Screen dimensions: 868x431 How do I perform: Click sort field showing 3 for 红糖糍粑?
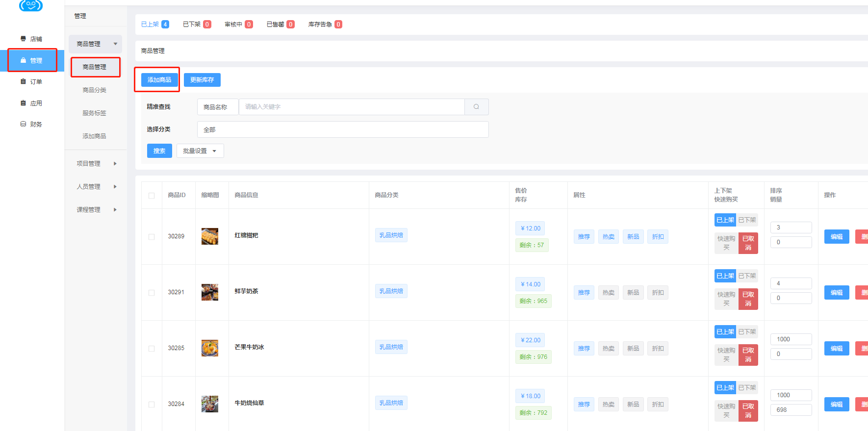791,228
